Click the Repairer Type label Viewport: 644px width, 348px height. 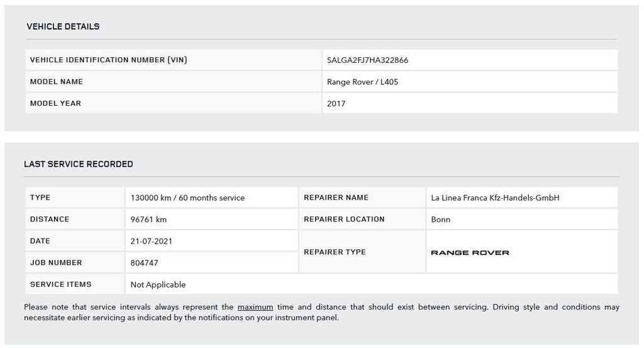tap(335, 252)
